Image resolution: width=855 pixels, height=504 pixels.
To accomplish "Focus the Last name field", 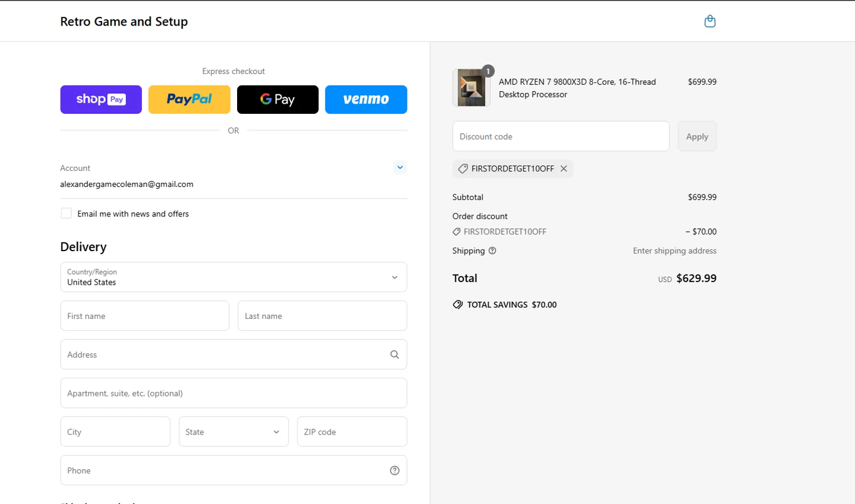I will click(x=322, y=316).
